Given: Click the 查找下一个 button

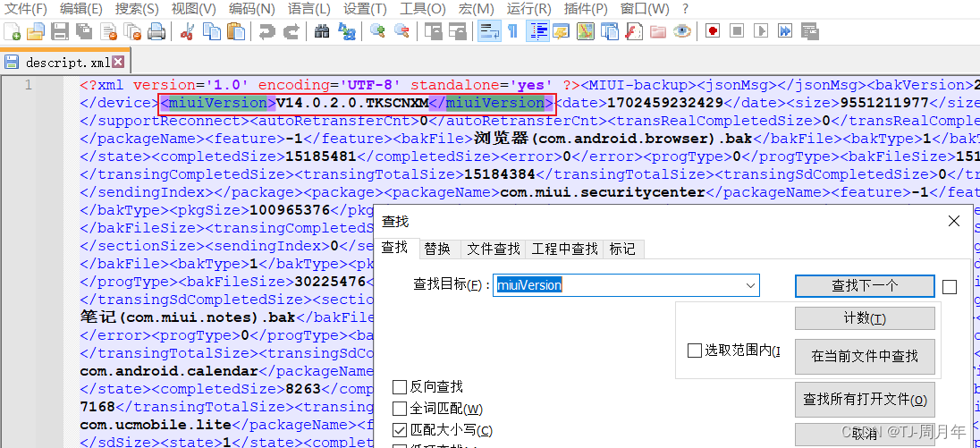Looking at the screenshot, I should 865,286.
